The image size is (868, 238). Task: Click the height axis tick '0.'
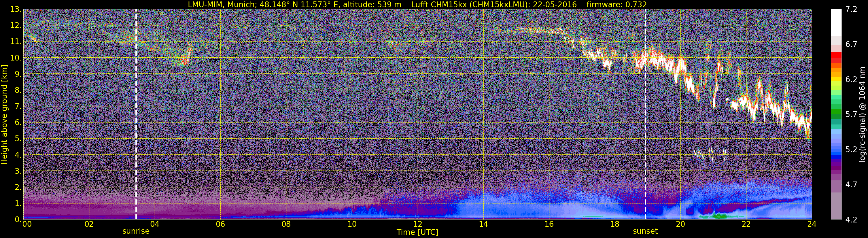click(x=18, y=220)
